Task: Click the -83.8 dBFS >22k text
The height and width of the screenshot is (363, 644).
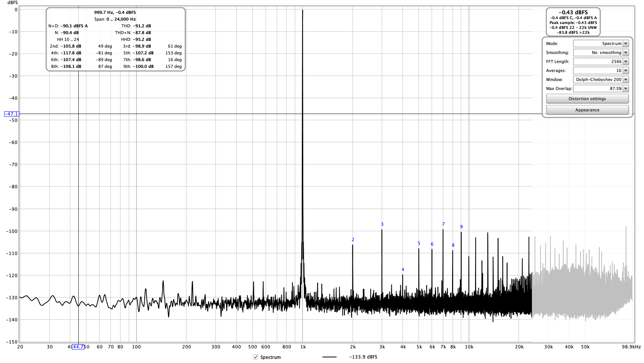Action: coord(573,32)
